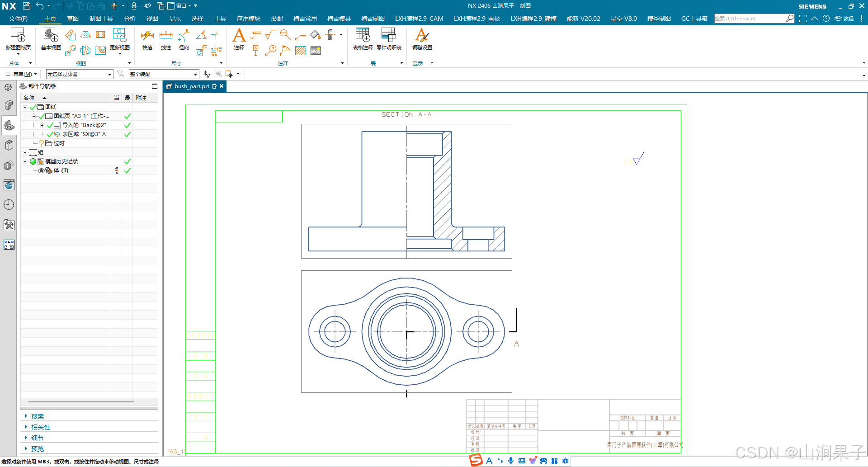Screen dimensions: 868x467
Task: Toggle check on 表区域 "SX@3" A node
Action: click(x=50, y=134)
